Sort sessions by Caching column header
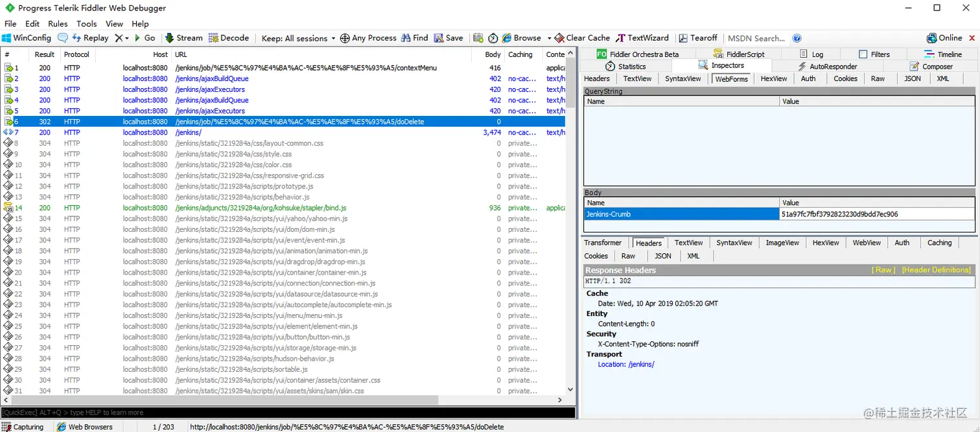This screenshot has width=980, height=432. (x=523, y=55)
